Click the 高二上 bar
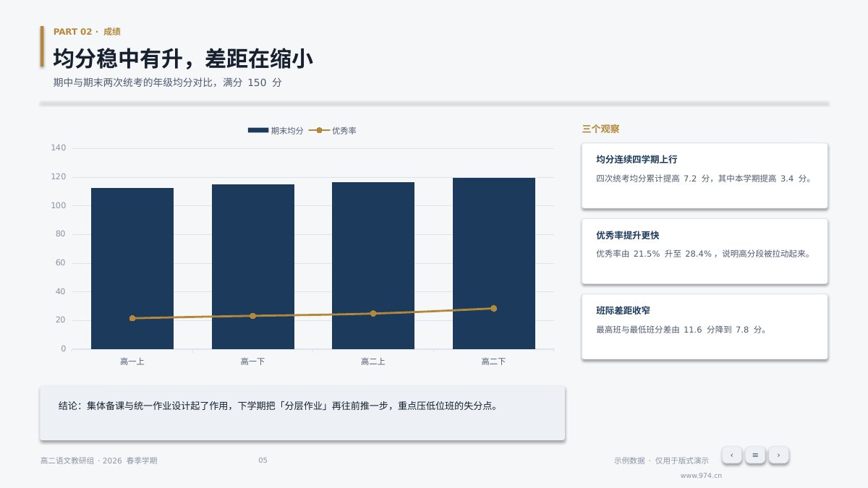868x488 pixels. 373,265
